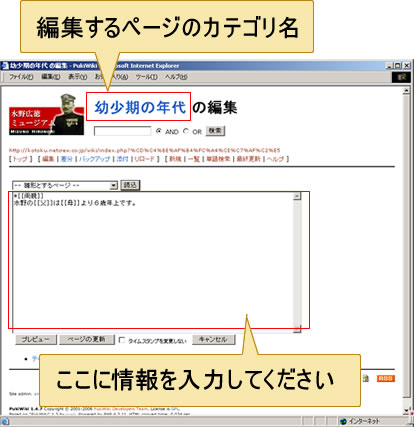Click the page URL text below the header
414x427 pixels.
[144, 150]
